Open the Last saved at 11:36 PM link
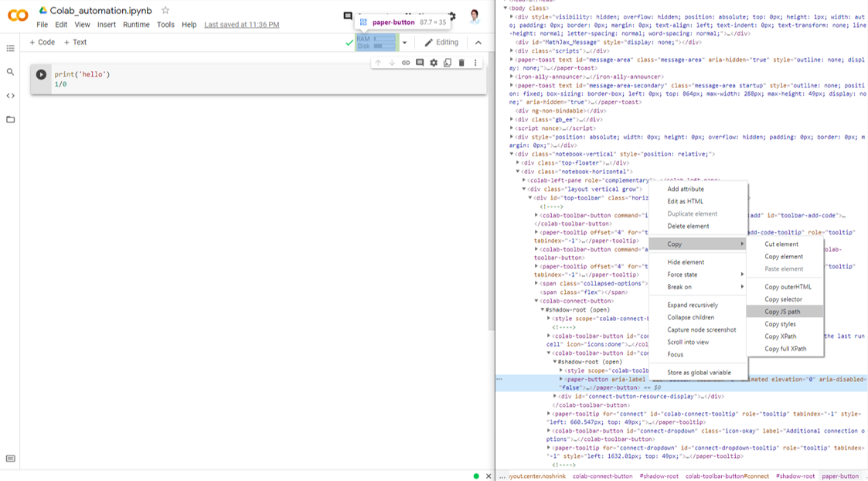Screen dimensions: 868x481 [x=241, y=25]
